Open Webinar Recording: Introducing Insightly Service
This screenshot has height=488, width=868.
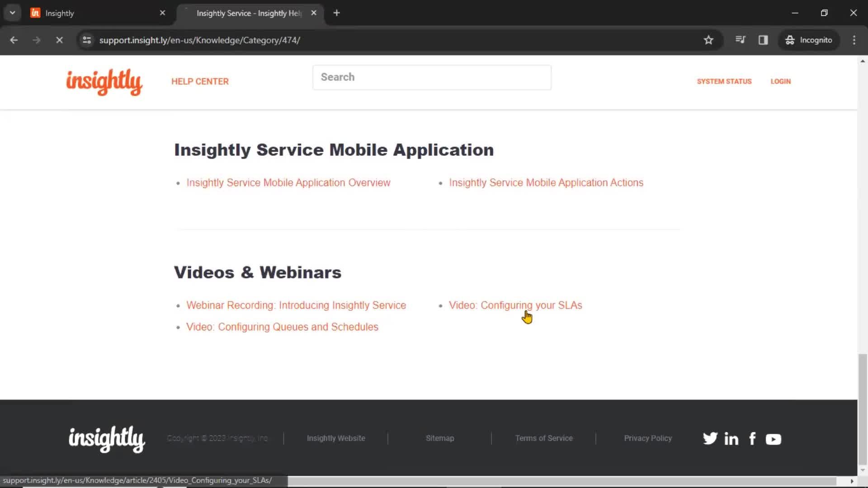coord(296,305)
